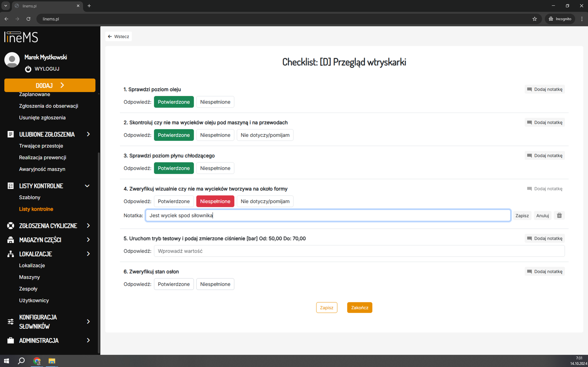Click the Ulubione zgłoszenia list icon
Image resolution: width=588 pixels, height=367 pixels.
[x=10, y=134]
